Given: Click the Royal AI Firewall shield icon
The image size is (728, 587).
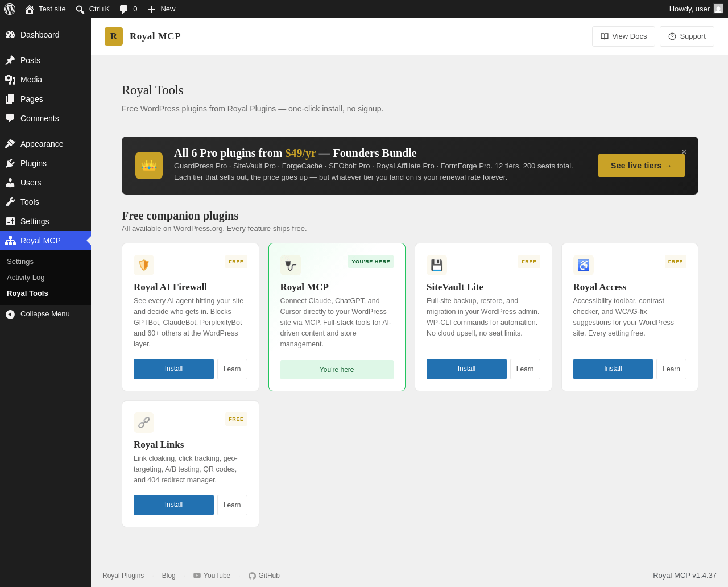Looking at the screenshot, I should (x=144, y=265).
